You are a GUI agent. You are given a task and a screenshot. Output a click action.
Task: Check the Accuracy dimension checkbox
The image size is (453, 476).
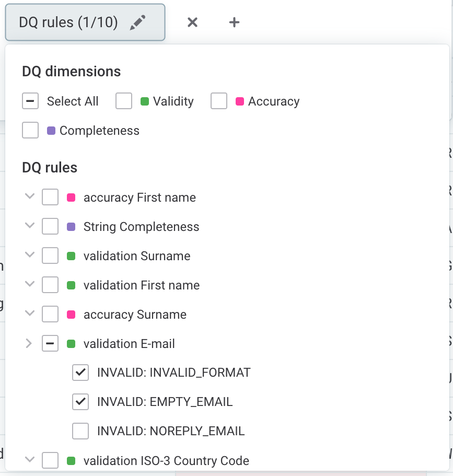point(219,101)
